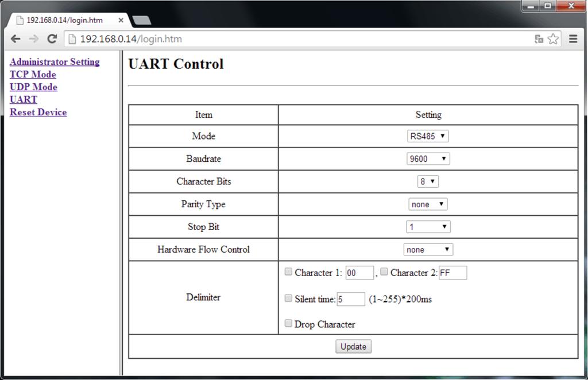Click the browser forward arrow
Screen dimensions: 588x380
click(34, 38)
